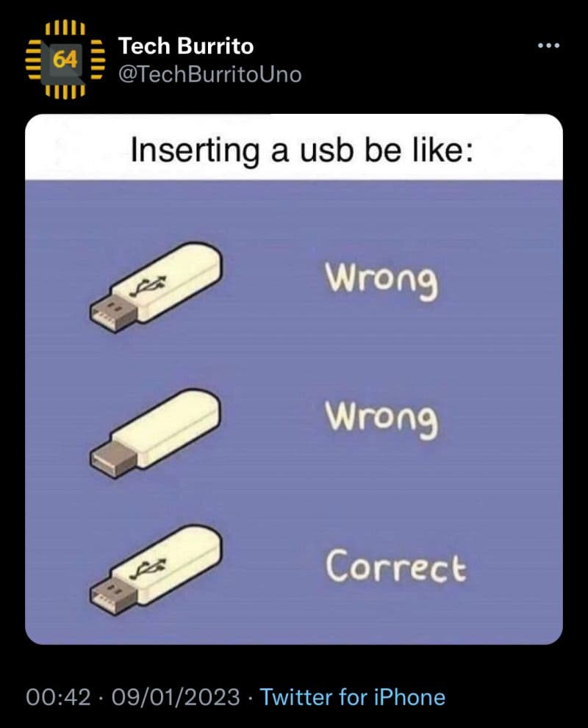Click the 00:42 timestamp
This screenshot has width=588, height=728.
59,697
